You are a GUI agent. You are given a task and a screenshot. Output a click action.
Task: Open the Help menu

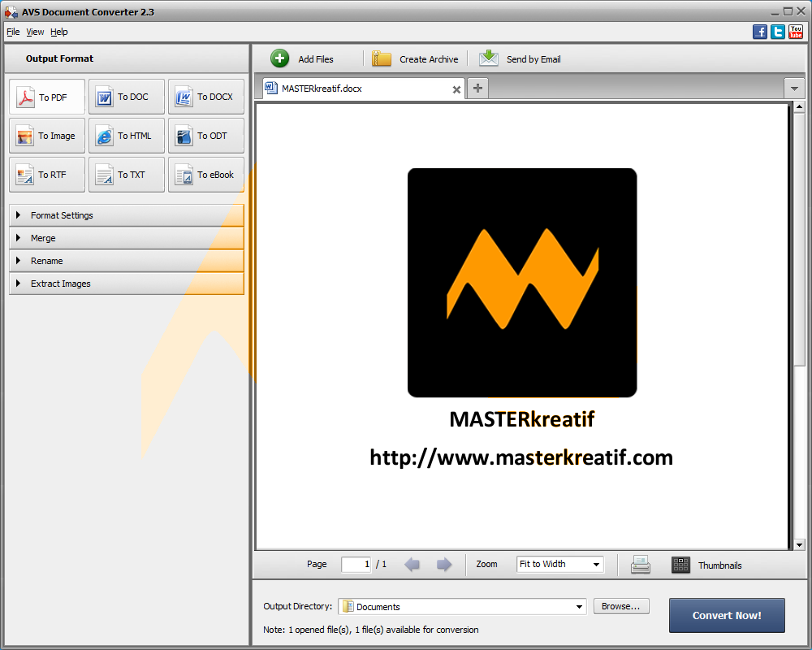(59, 32)
